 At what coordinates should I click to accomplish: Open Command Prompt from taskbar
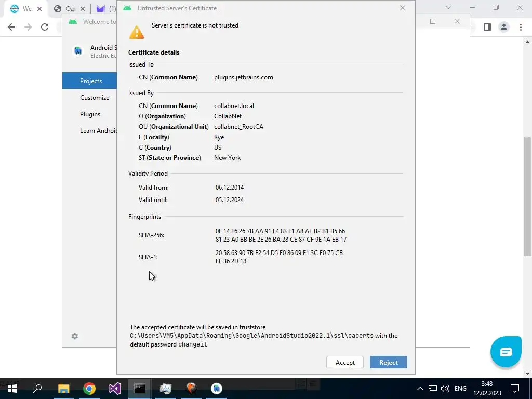click(140, 389)
